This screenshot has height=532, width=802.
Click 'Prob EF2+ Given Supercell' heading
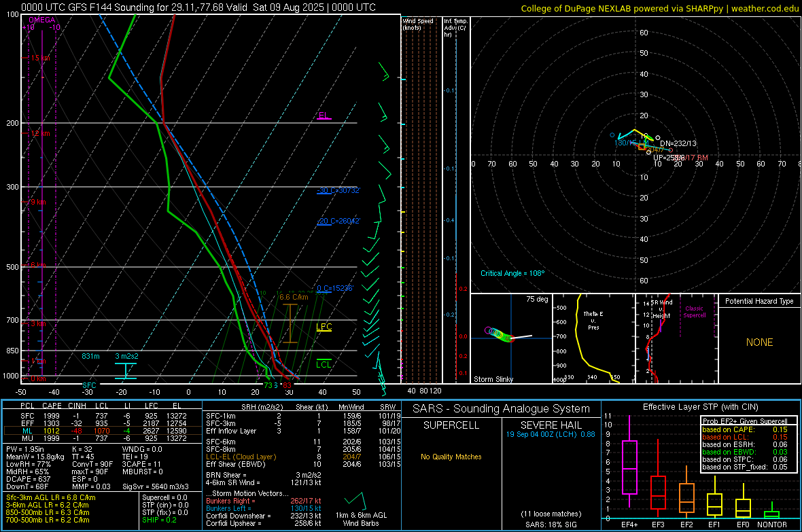tap(745, 421)
